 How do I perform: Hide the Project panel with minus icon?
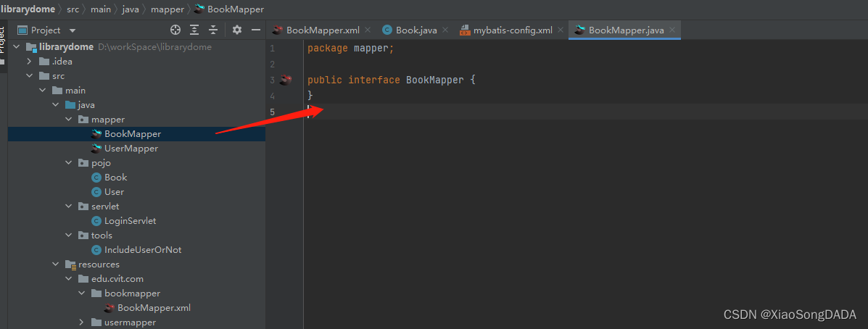(256, 30)
